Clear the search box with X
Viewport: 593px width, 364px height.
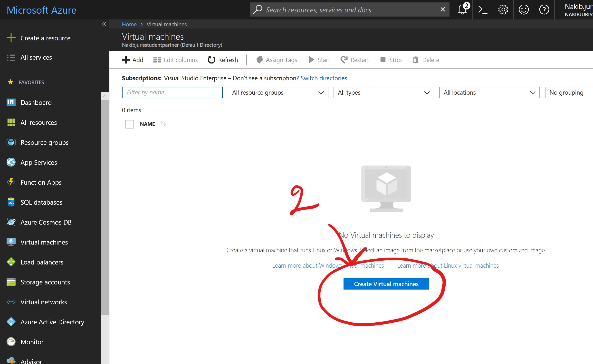point(443,9)
